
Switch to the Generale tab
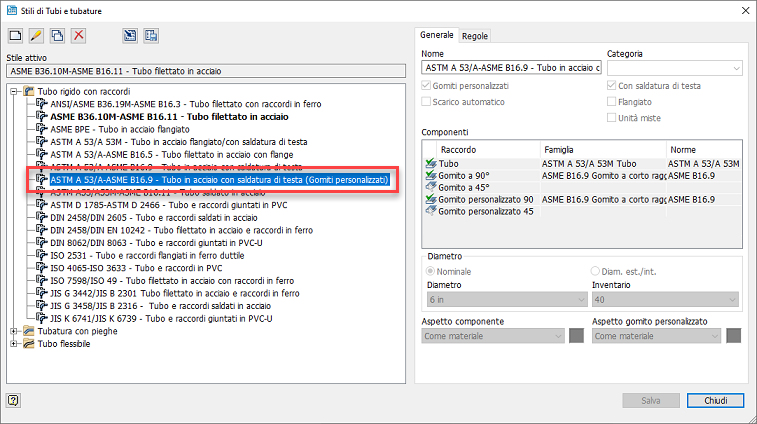click(x=436, y=35)
